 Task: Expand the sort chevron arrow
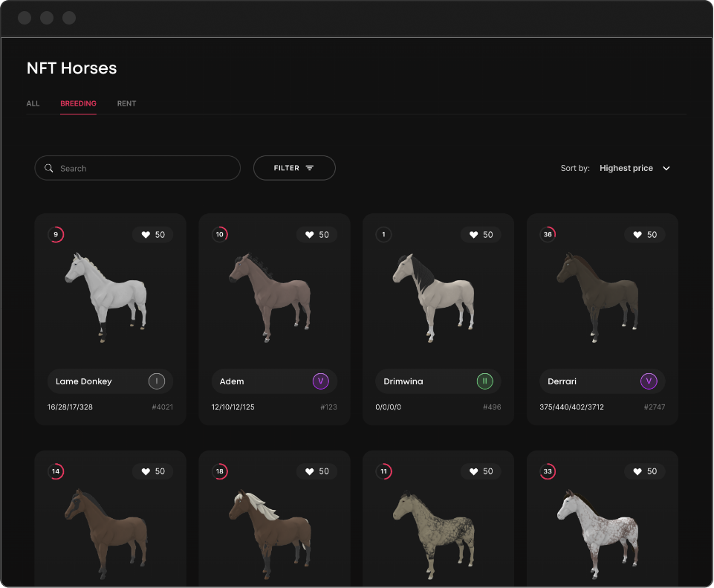pos(666,169)
